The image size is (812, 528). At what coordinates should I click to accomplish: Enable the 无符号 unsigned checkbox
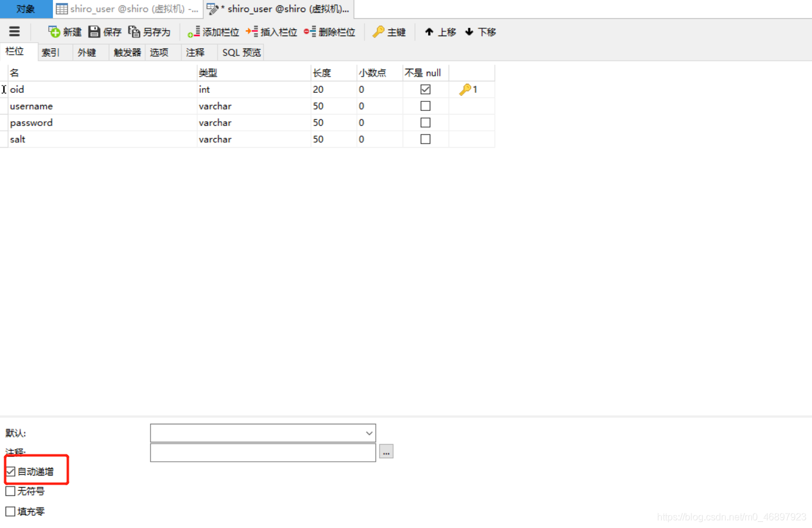click(10, 491)
